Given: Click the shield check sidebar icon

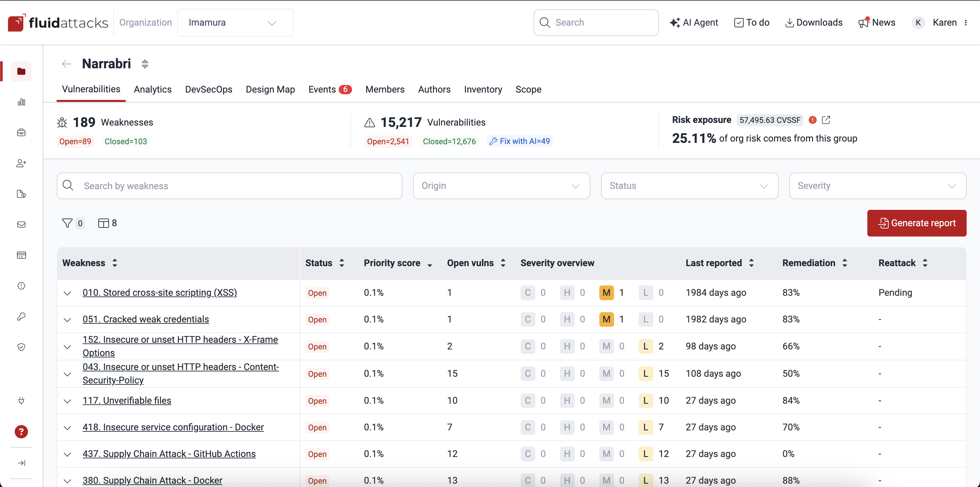Looking at the screenshot, I should click(21, 347).
